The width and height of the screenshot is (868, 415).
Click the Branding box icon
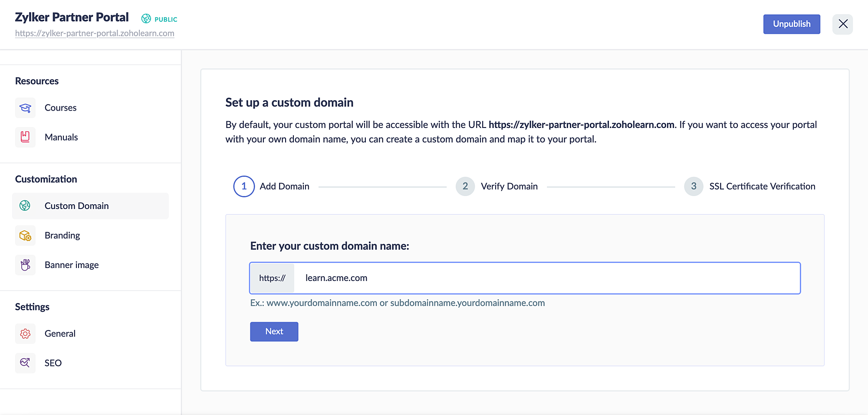tap(25, 235)
